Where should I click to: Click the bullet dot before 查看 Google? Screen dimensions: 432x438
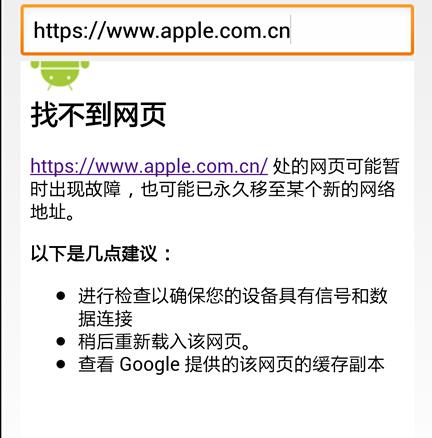pos(61,364)
